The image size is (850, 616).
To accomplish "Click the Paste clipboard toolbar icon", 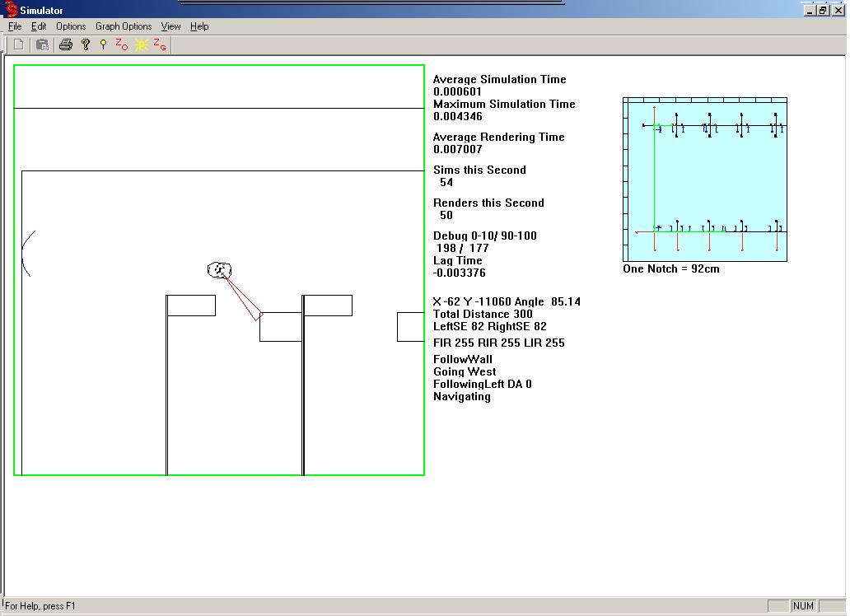I will point(42,45).
